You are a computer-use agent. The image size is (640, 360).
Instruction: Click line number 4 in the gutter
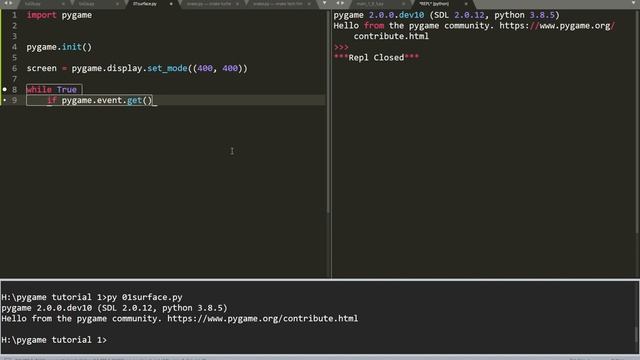[14, 47]
